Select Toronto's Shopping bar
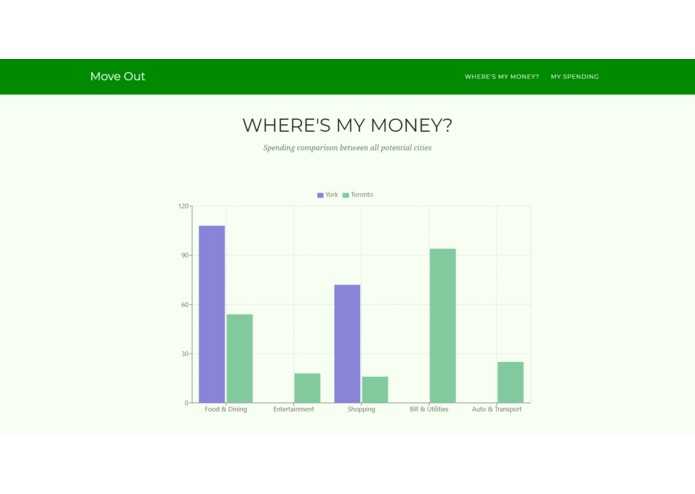 (375, 390)
